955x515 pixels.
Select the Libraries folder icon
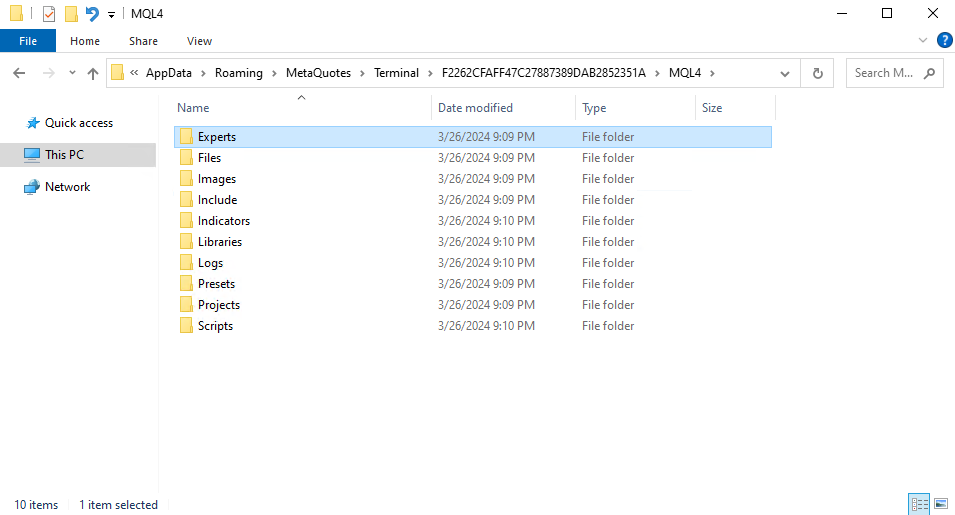tap(186, 242)
